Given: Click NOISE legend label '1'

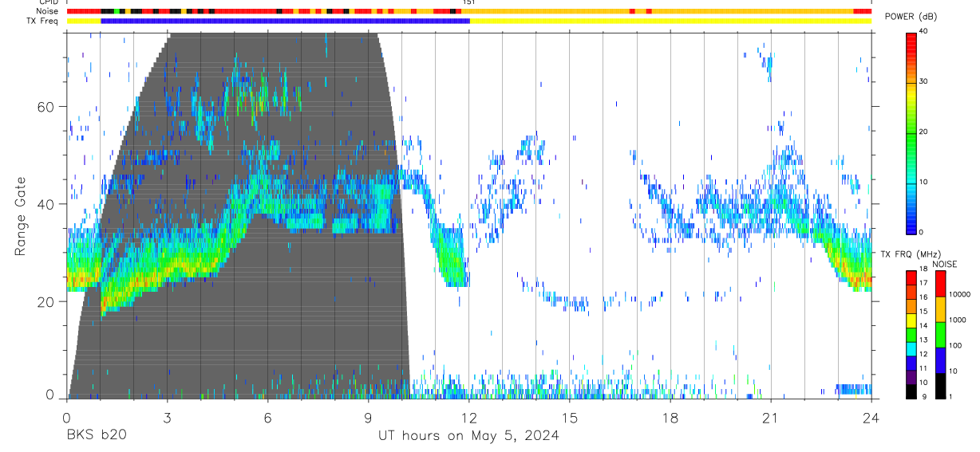Looking at the screenshot, I should pos(949,396).
